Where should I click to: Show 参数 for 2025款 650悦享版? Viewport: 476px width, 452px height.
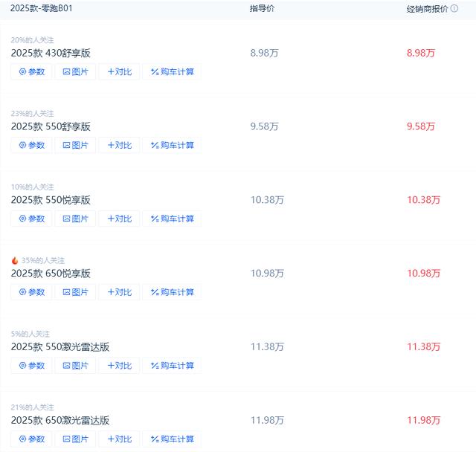click(31, 292)
